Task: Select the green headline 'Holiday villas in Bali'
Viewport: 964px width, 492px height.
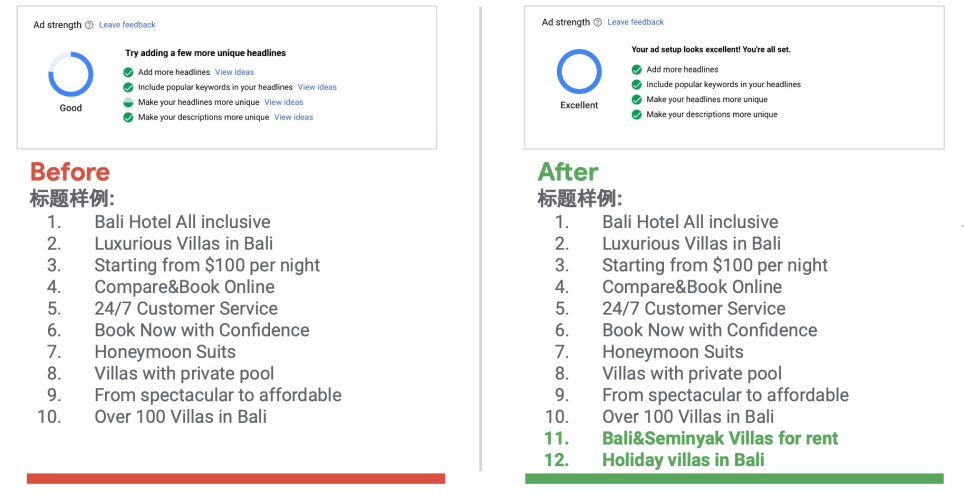Action: coord(682,459)
